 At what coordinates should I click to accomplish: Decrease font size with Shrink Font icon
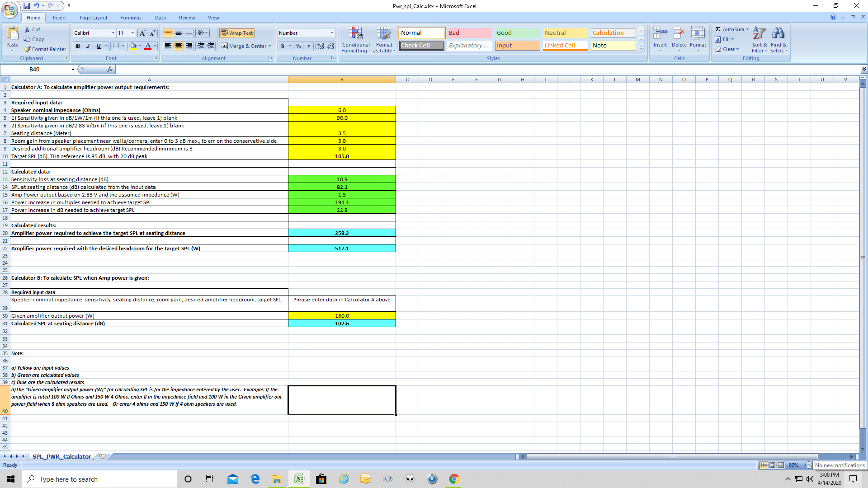152,33
